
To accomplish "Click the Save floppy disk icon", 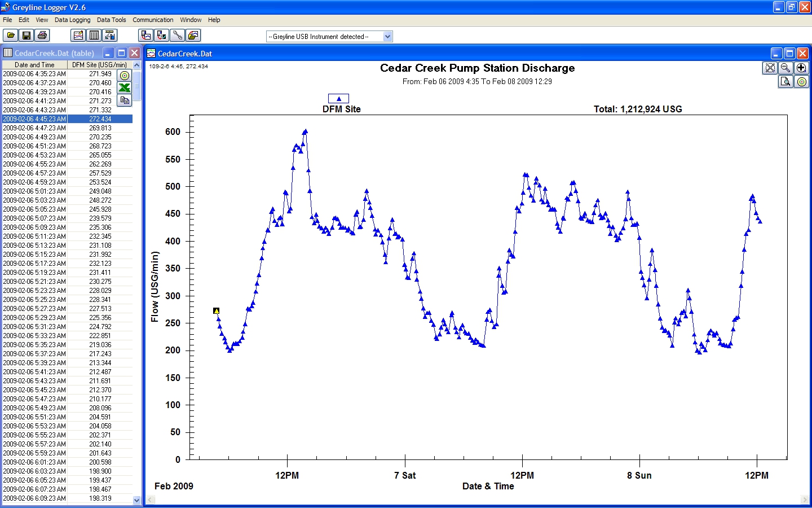I will pos(26,36).
